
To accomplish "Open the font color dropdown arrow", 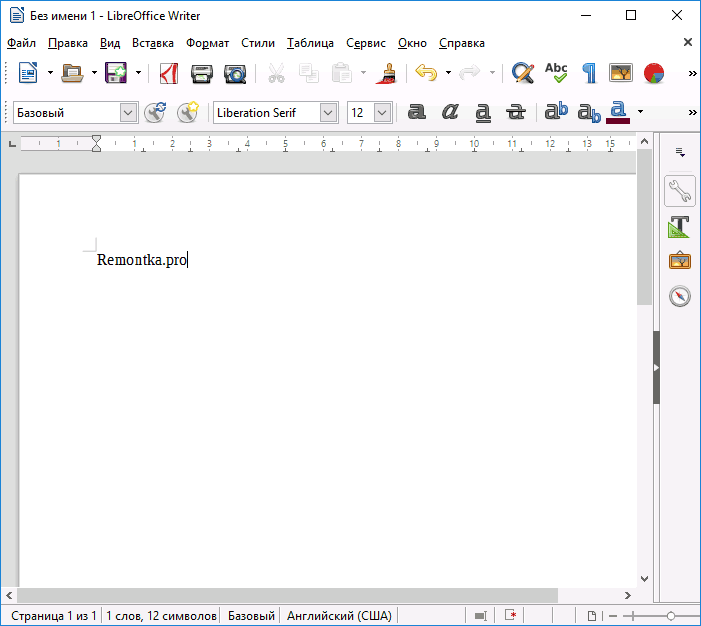I will pyautogui.click(x=640, y=112).
